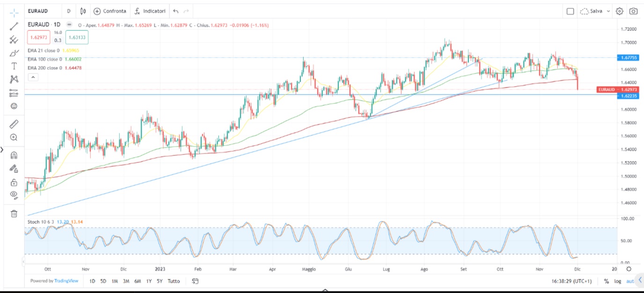Select the trend line drawing tool
Viewport: 644px width, 293px height.
coord(14,26)
